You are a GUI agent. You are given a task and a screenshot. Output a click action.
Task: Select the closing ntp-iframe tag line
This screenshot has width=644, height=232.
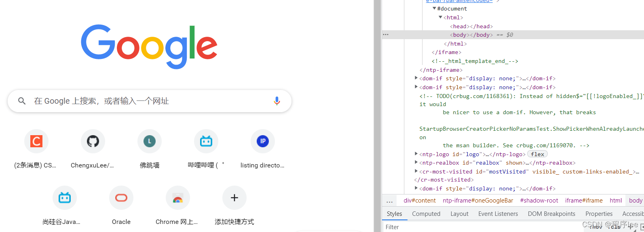441,70
